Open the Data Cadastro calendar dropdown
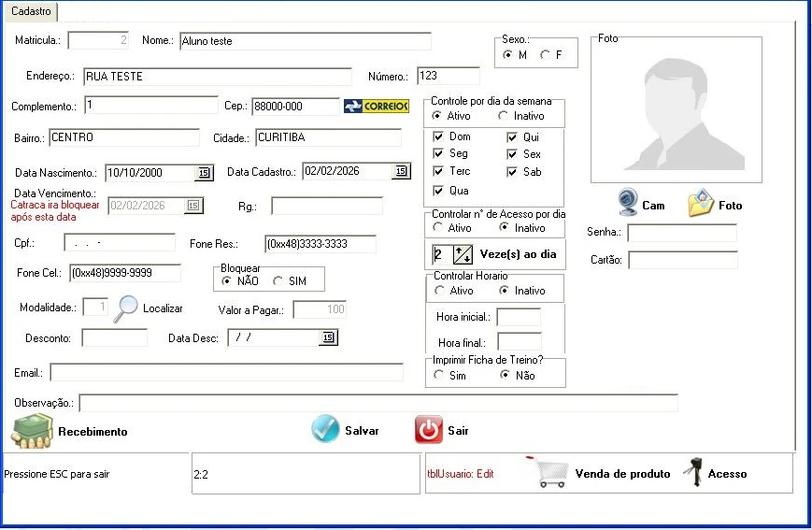The image size is (812, 530). pyautogui.click(x=401, y=171)
